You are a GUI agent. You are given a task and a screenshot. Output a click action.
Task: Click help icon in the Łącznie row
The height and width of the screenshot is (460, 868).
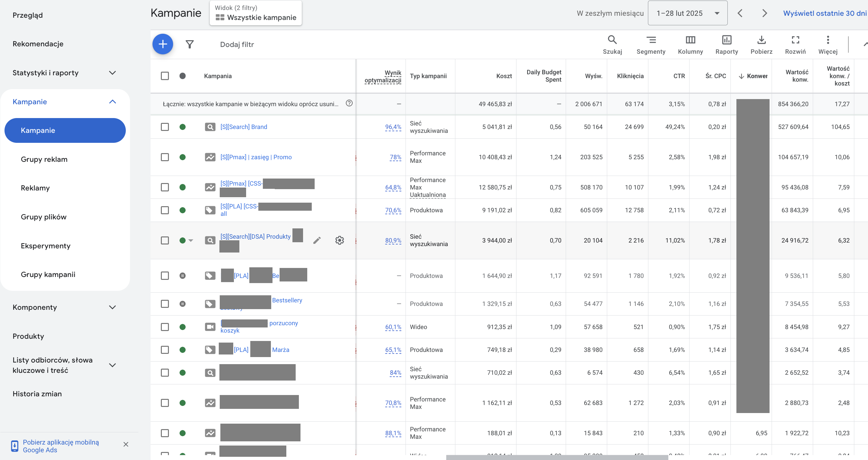(x=349, y=103)
